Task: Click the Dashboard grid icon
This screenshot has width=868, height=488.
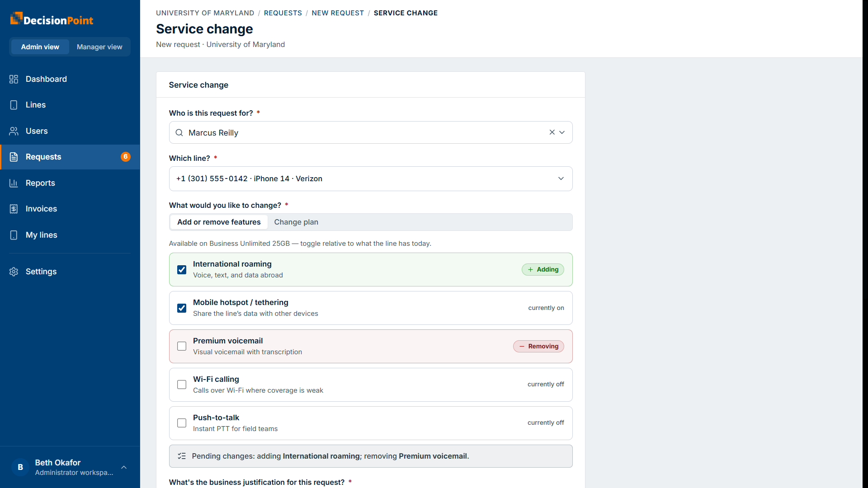Action: point(14,79)
